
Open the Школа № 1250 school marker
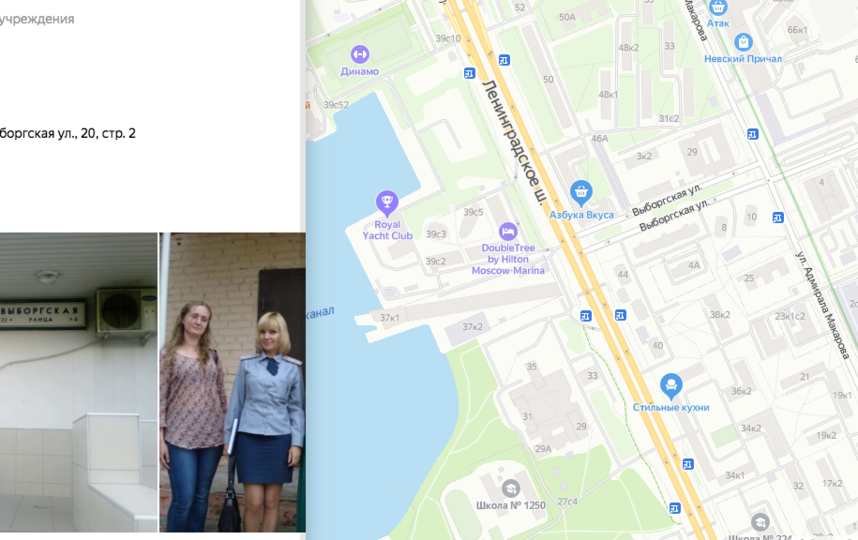(x=511, y=488)
